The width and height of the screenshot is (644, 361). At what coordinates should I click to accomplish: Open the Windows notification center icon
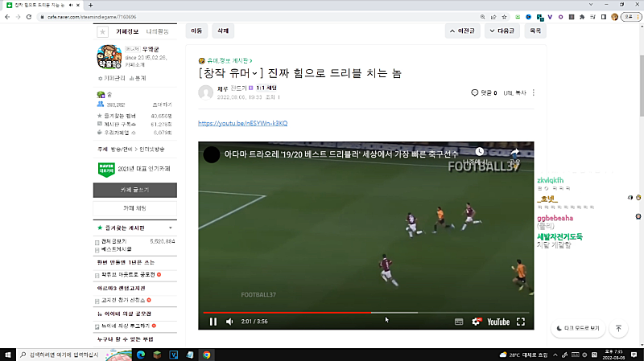click(634, 355)
